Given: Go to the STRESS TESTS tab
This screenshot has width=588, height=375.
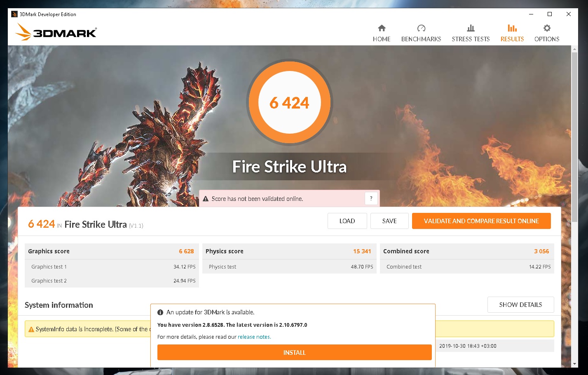Looking at the screenshot, I should tap(471, 33).
